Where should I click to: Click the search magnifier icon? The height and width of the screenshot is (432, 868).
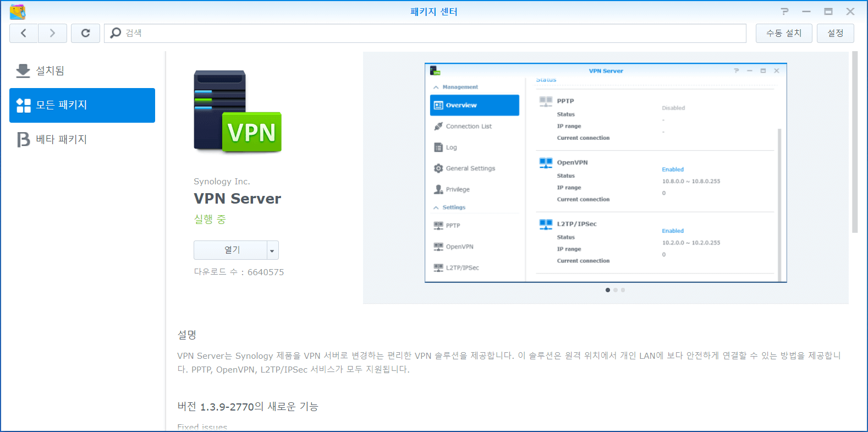tap(116, 33)
